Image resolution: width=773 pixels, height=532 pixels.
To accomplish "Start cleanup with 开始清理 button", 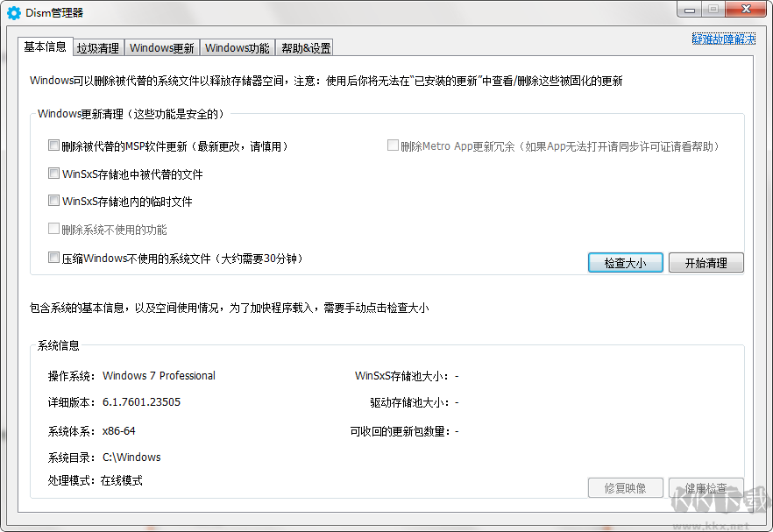I will point(706,263).
